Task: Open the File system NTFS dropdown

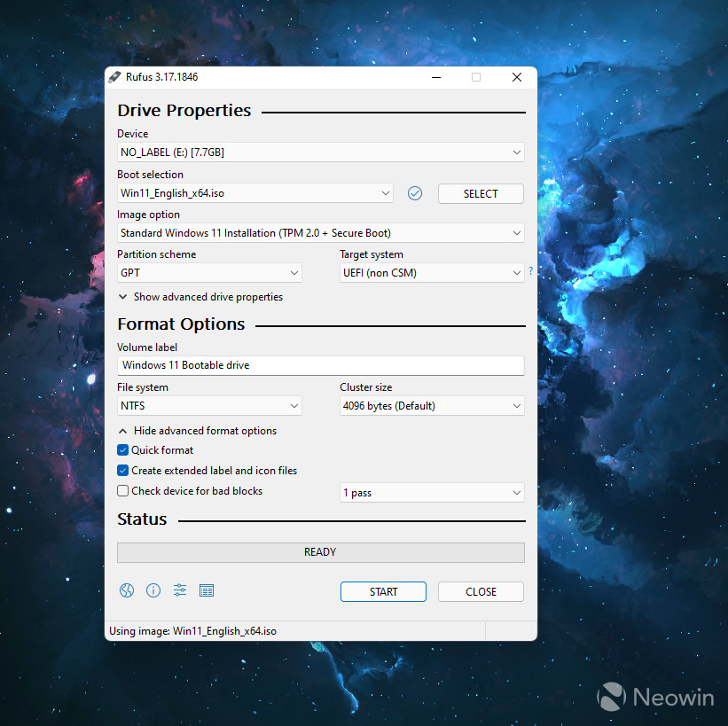Action: (209, 406)
